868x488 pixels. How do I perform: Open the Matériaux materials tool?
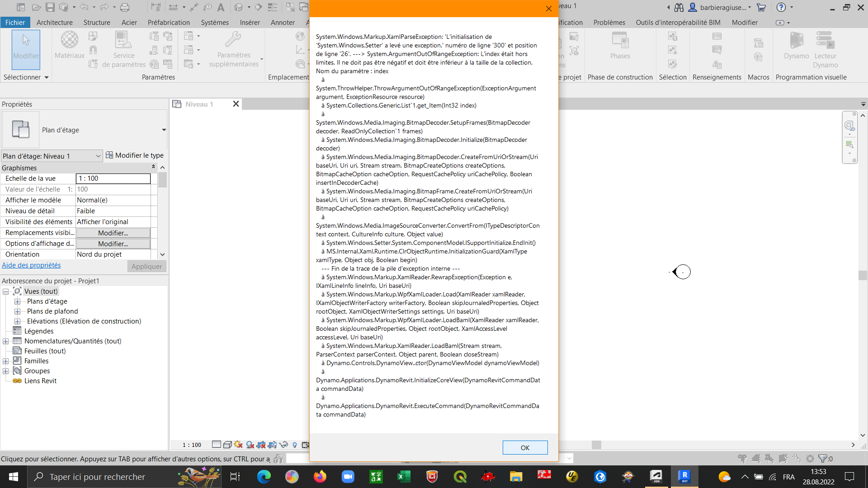[x=70, y=45]
